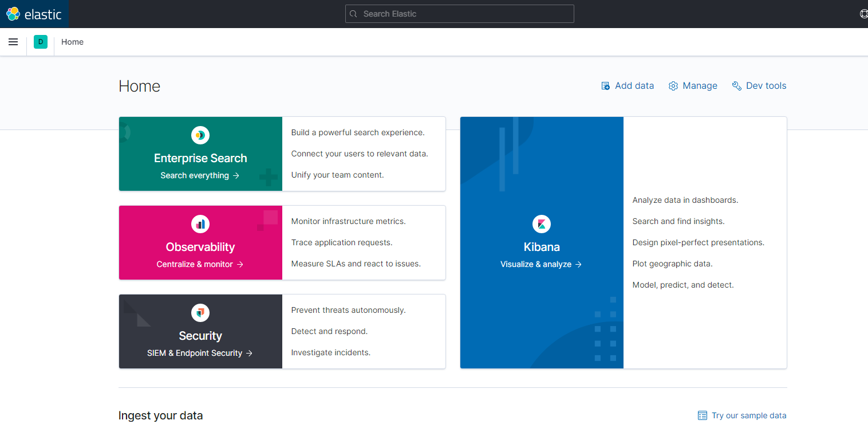Click the 'Ingest your data' heading
Screen dimensions: 868x424
click(161, 415)
